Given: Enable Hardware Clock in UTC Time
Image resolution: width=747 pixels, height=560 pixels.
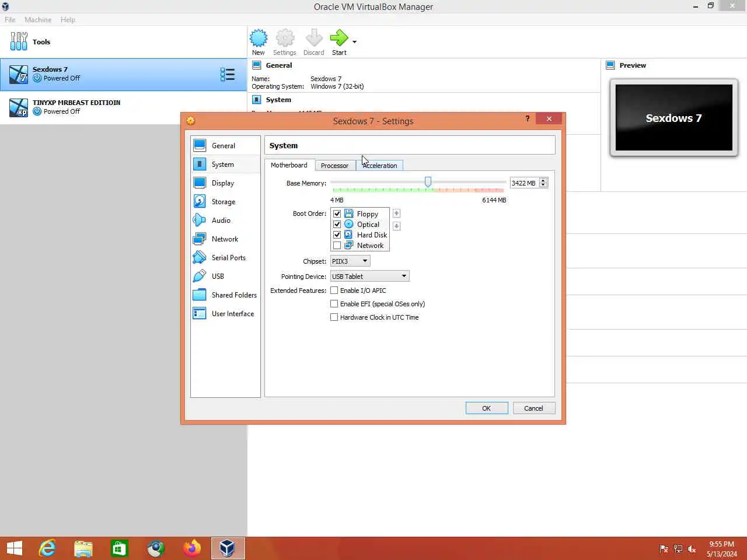Looking at the screenshot, I should (x=334, y=317).
